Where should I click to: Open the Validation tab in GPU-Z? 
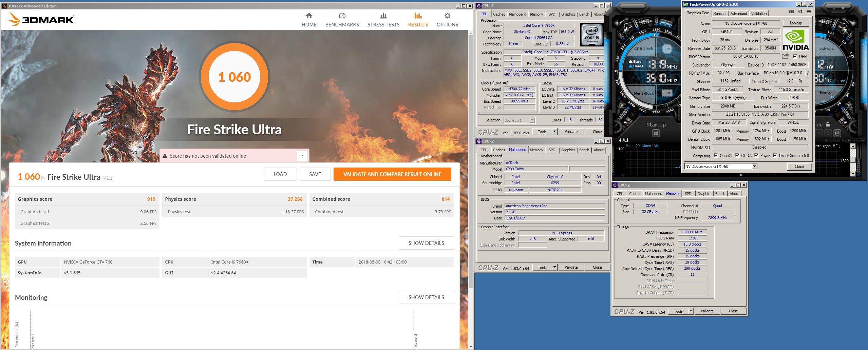pos(759,13)
